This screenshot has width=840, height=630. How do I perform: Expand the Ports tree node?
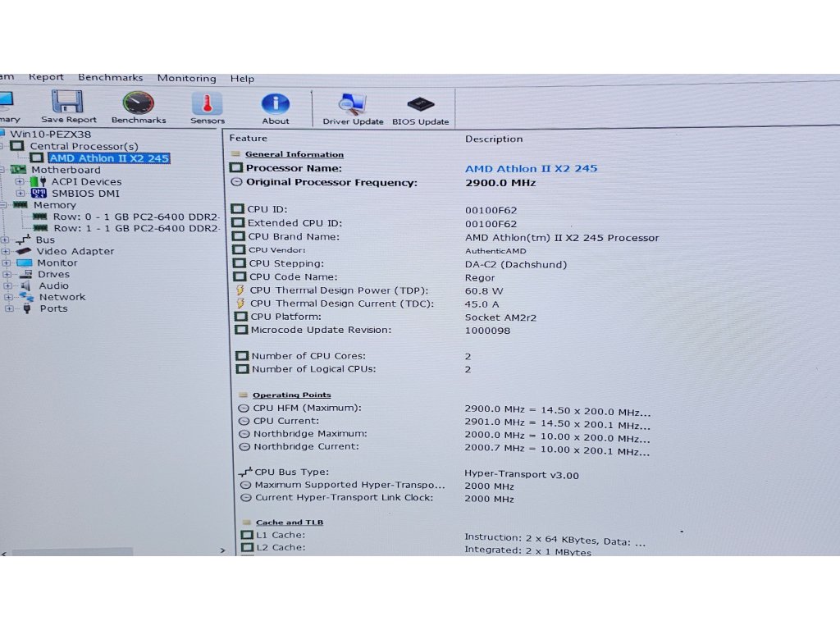(x=8, y=308)
